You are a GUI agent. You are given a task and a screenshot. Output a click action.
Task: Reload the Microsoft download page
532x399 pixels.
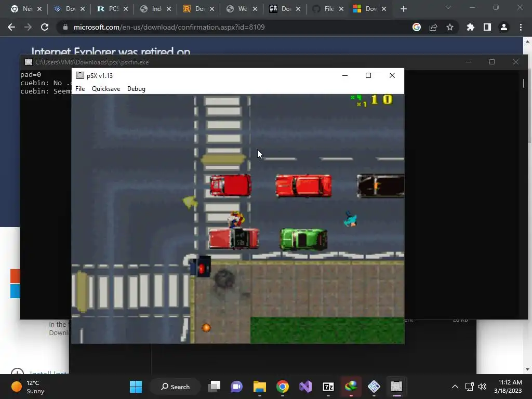pyautogui.click(x=45, y=27)
